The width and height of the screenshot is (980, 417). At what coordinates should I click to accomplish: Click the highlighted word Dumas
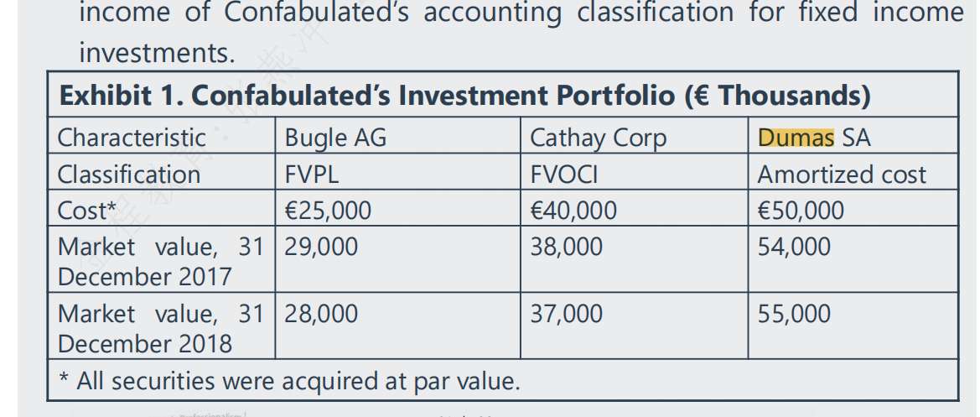[796, 137]
